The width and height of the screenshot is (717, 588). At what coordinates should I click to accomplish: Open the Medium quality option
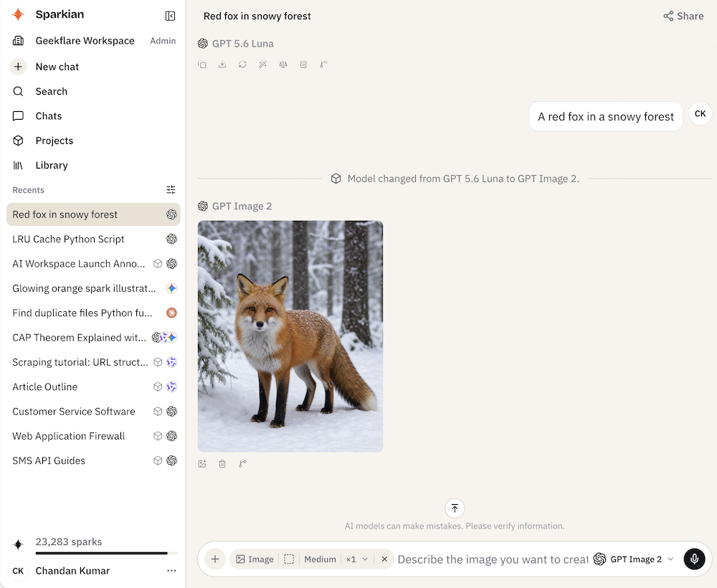tap(320, 559)
